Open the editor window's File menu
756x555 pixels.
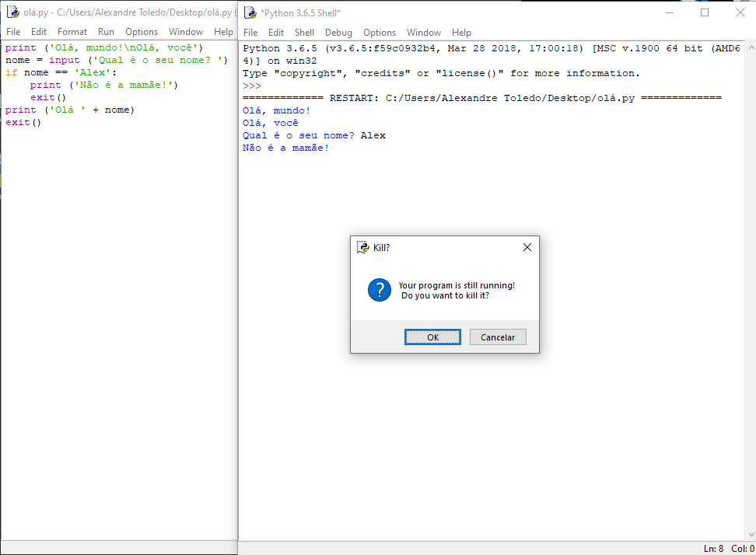(13, 32)
